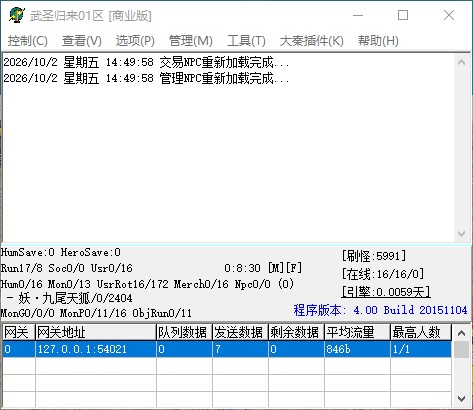Click the 最高人数 column header
This screenshot has width=473, height=410.
[421, 332]
